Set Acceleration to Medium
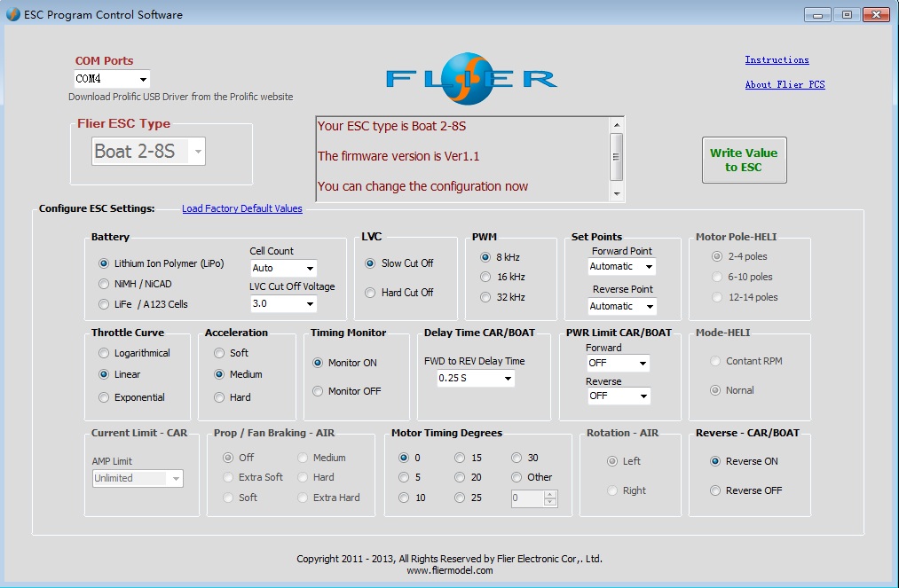Screen dimensions: 899x588 238,374
